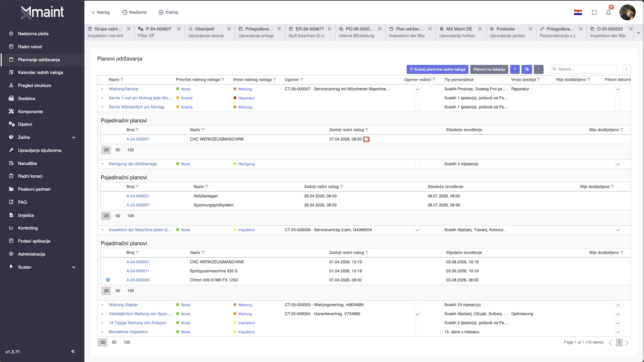Open the vertical three-dot options menu
The height and width of the screenshot is (362, 644).
pos(626,69)
